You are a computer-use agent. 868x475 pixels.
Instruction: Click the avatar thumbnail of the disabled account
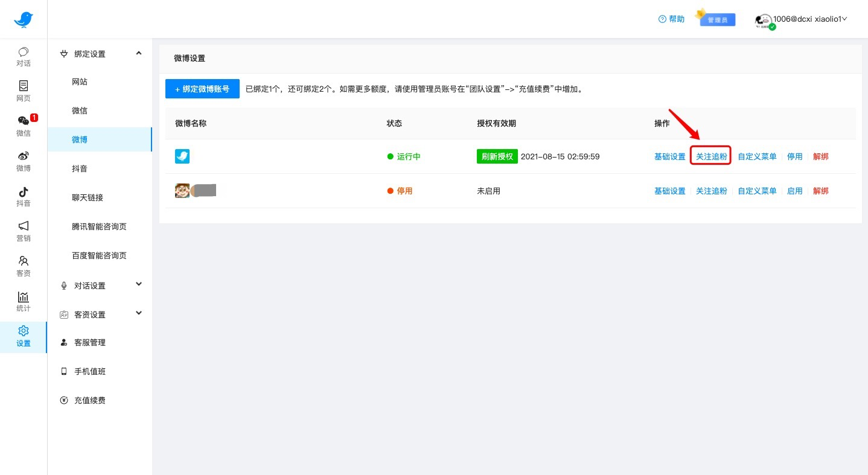point(182,191)
